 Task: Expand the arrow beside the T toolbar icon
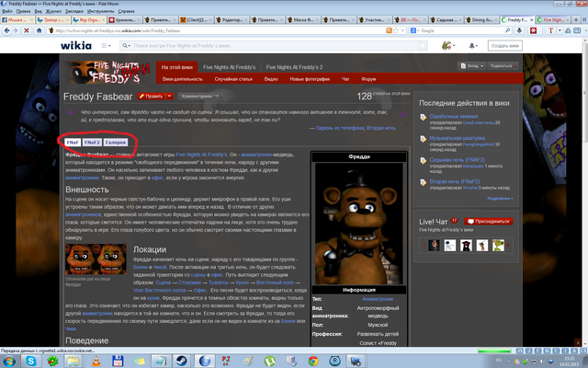click(x=560, y=30)
